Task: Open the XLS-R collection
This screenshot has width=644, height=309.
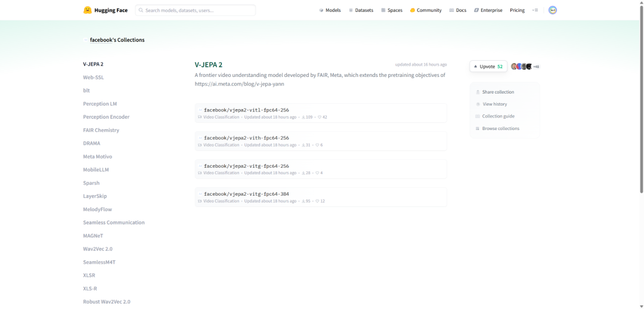Action: (x=90, y=289)
